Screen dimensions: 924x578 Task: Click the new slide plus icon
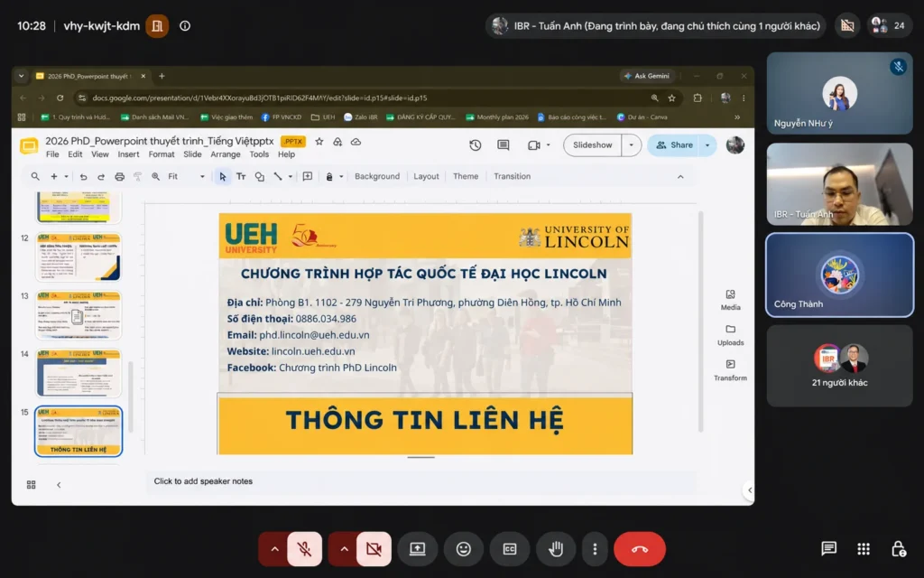click(53, 176)
